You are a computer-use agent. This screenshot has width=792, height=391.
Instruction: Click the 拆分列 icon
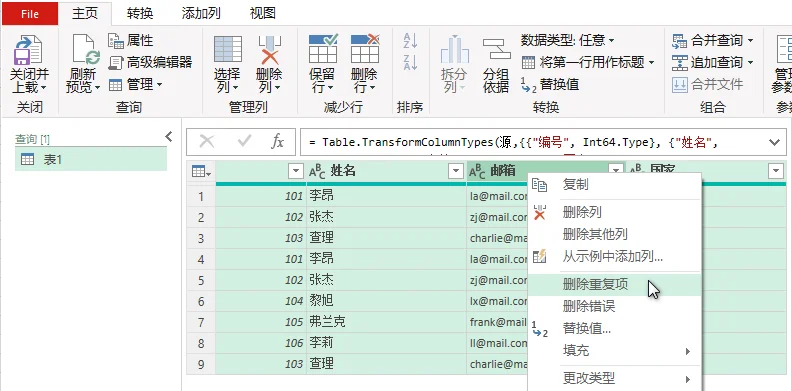tap(455, 50)
